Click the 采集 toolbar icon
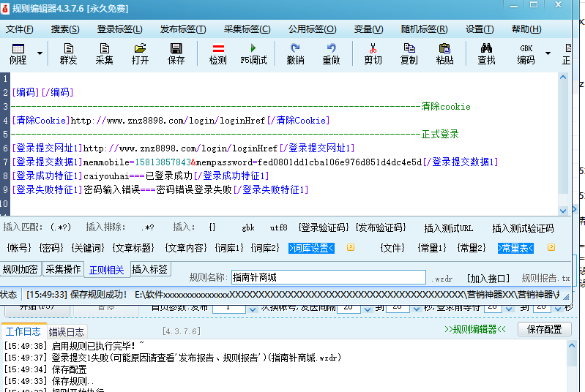This screenshot has height=392, width=585. pyautogui.click(x=104, y=53)
